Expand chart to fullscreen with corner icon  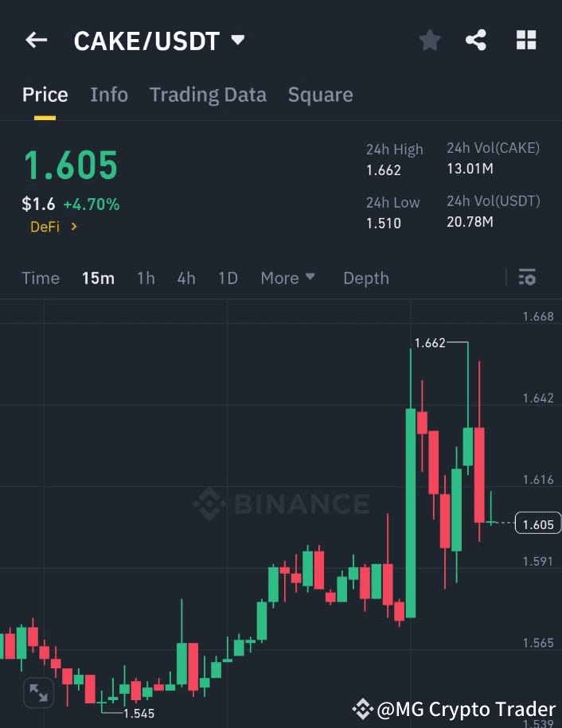37,693
